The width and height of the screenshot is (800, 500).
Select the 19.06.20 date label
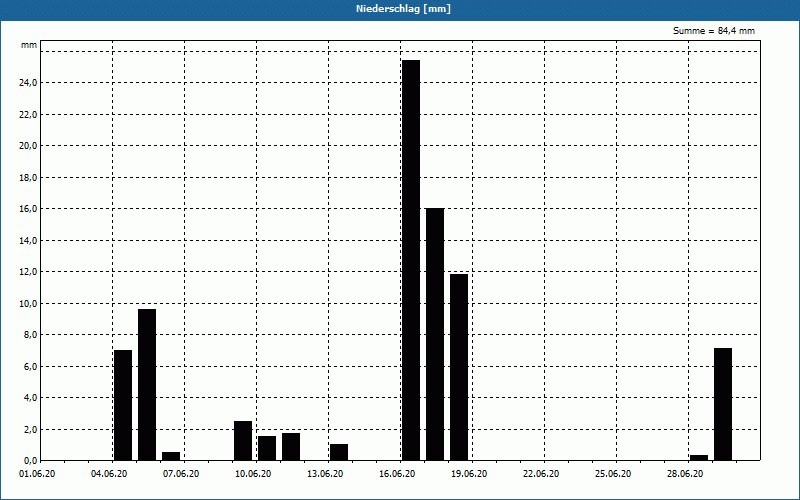[469, 474]
